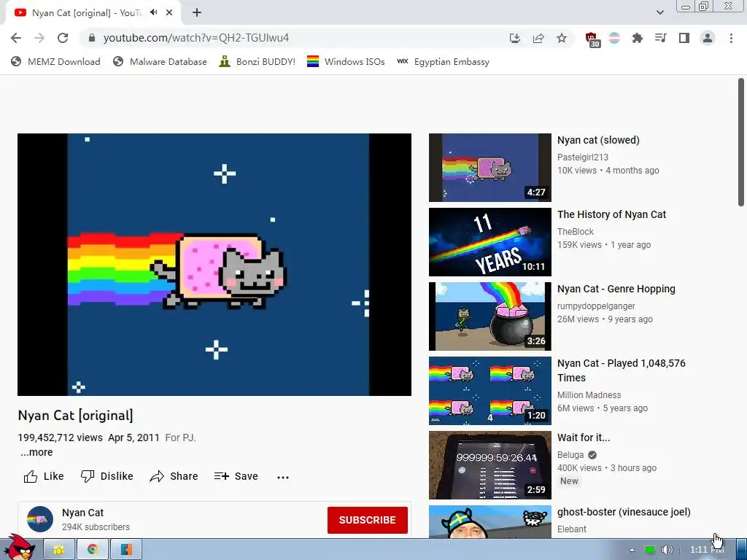The image size is (747, 560).
Task: Open media controls icon in toolbar
Action: pyautogui.click(x=660, y=38)
